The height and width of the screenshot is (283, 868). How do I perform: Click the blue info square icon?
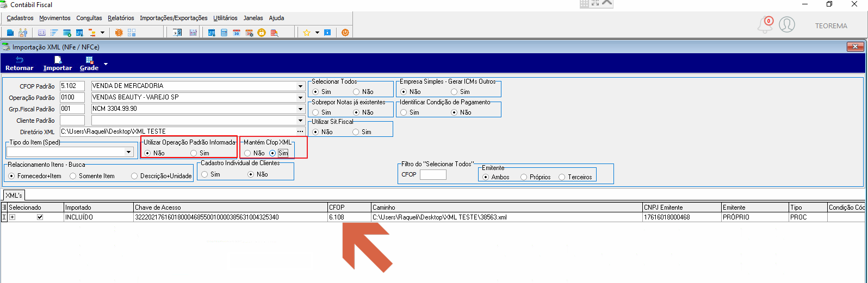[x=327, y=33]
